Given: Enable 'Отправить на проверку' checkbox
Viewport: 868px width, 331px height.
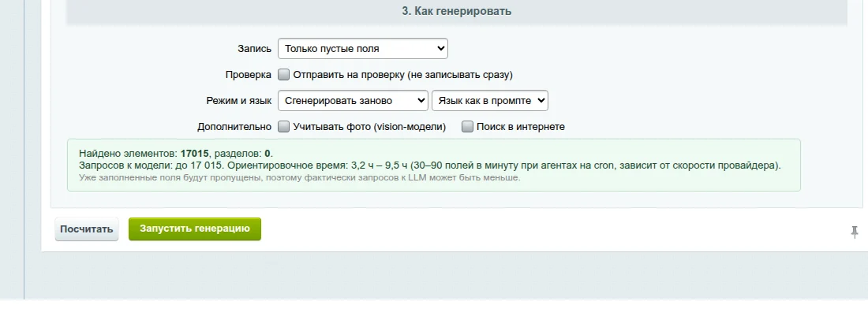Looking at the screenshot, I should pos(283,74).
